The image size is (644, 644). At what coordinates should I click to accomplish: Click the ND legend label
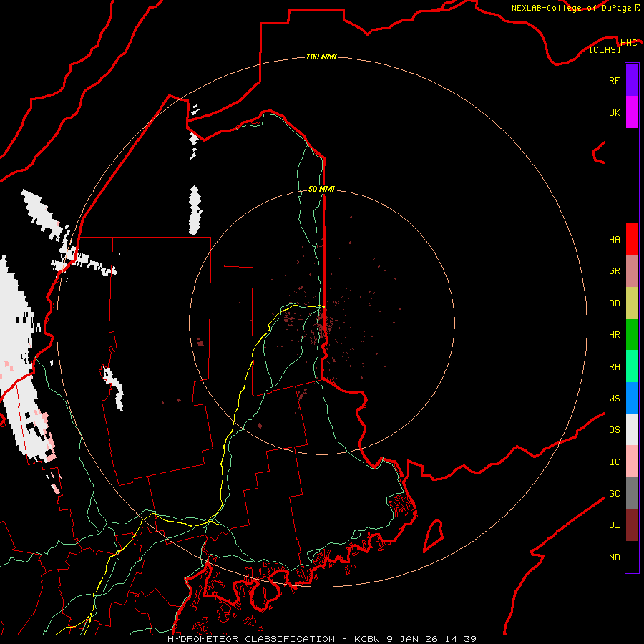point(614,557)
